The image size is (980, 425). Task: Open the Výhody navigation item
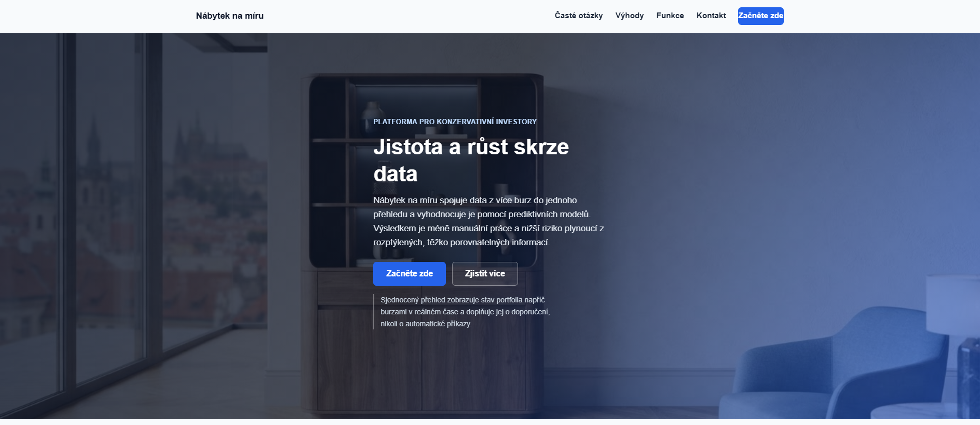(629, 16)
